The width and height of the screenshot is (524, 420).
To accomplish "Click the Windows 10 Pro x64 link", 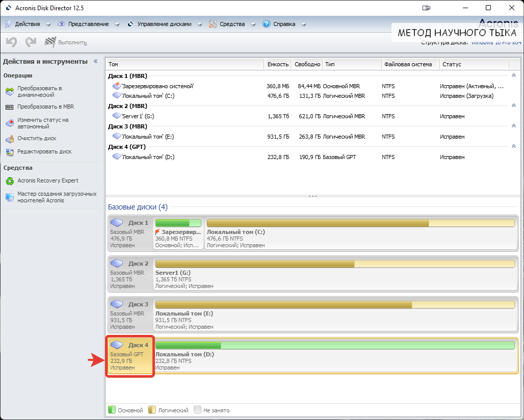I will tap(496, 42).
